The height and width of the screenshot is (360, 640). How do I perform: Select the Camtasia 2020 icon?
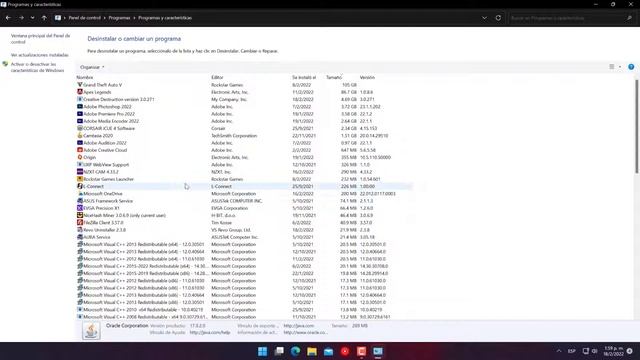[80, 136]
